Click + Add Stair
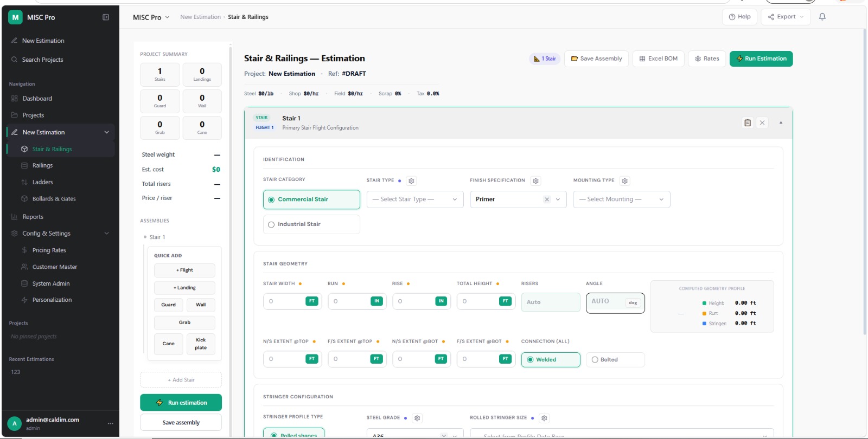 coord(181,380)
